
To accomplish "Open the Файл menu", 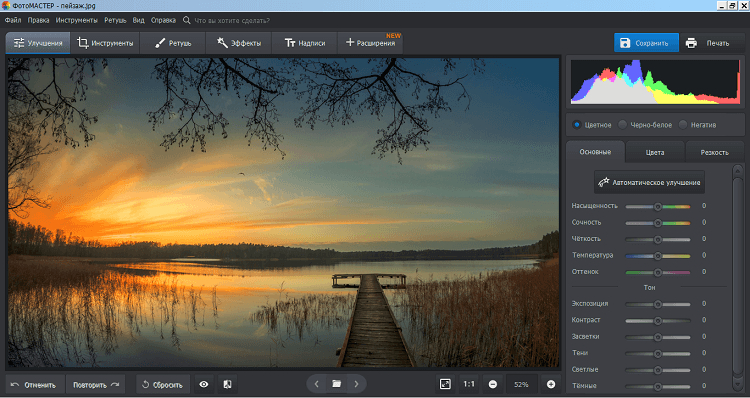I will pos(13,21).
